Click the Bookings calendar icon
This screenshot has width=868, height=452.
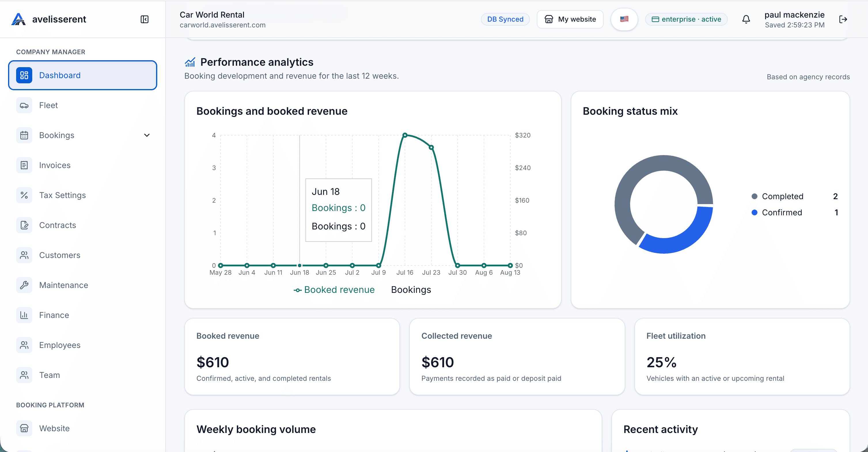[24, 135]
